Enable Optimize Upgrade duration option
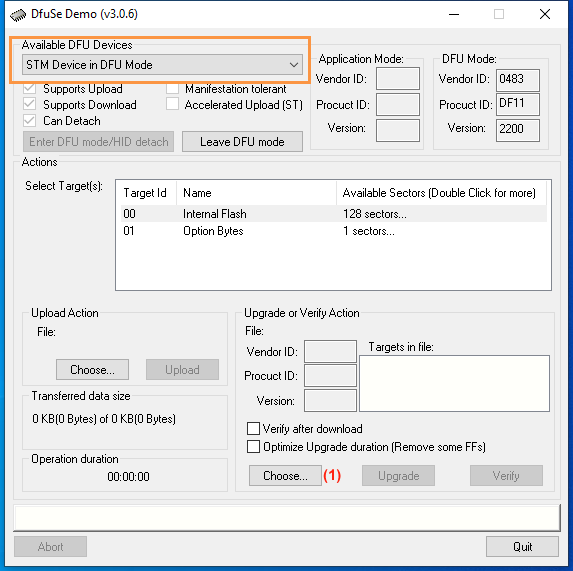 [x=253, y=447]
